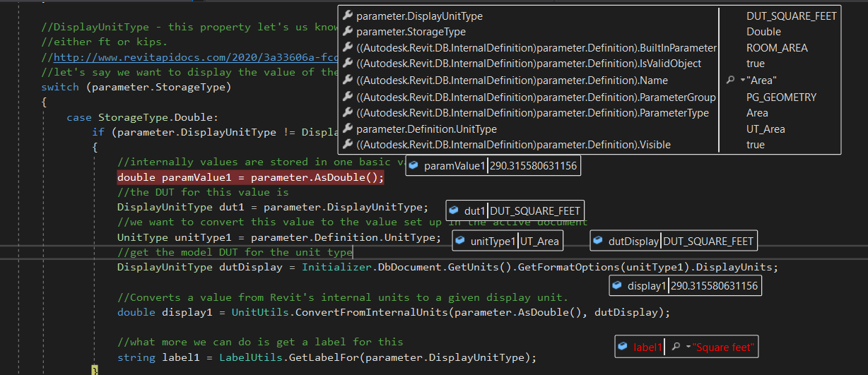Expand visualizer dropdown arrow next to "Area"
Viewport: 868px width, 375px height.
pyautogui.click(x=742, y=81)
